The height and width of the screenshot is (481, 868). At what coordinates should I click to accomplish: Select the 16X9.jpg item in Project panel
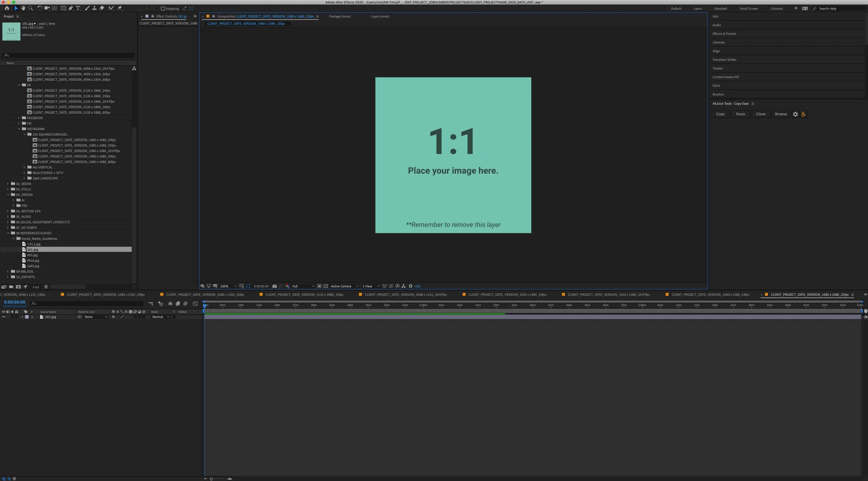pos(33,266)
